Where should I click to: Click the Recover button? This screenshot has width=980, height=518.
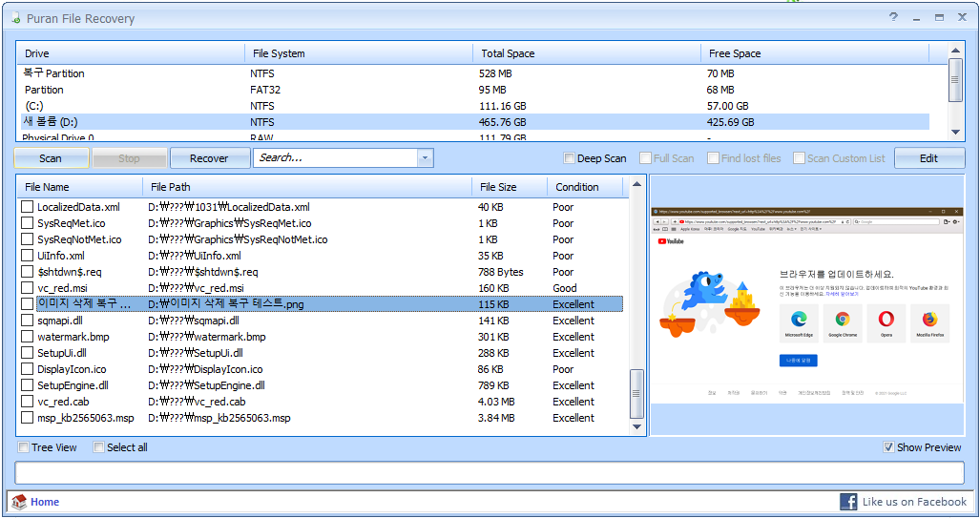point(209,158)
